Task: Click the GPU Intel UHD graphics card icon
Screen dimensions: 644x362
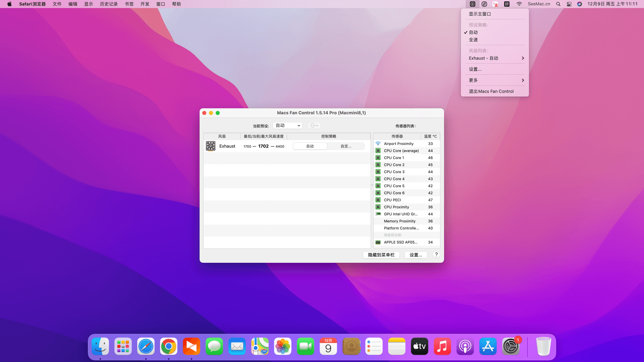Action: pyautogui.click(x=378, y=214)
